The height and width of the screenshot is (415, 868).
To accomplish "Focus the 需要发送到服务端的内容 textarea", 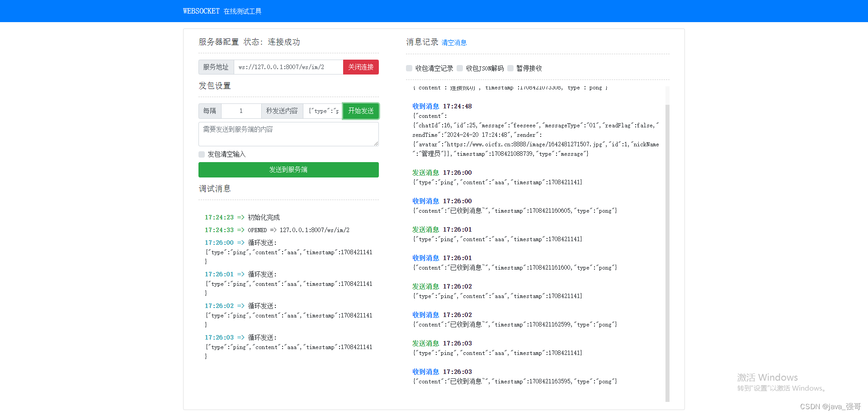I will [288, 134].
